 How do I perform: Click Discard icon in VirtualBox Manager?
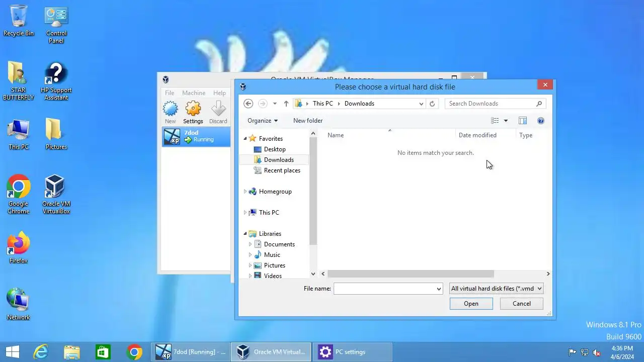pos(218,112)
